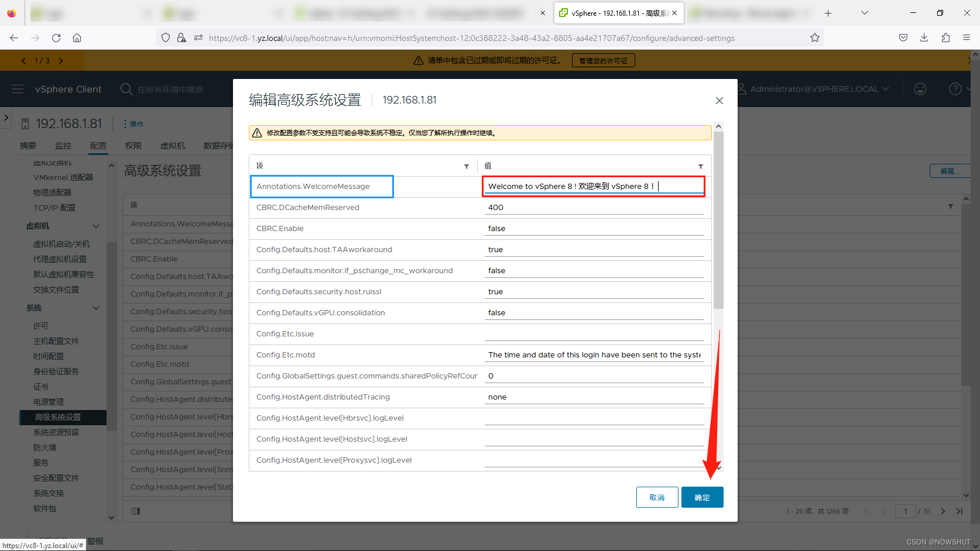
Task: Switch to the 配置 tab
Action: (98, 146)
